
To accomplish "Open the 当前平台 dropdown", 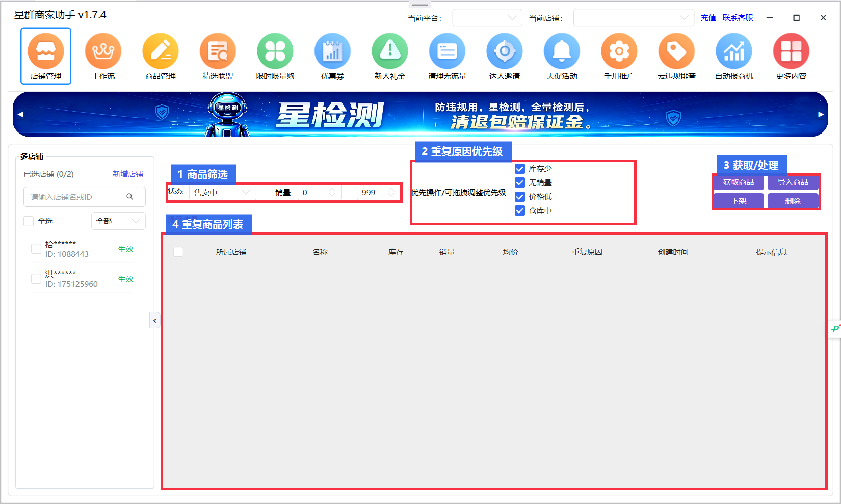I will (487, 18).
